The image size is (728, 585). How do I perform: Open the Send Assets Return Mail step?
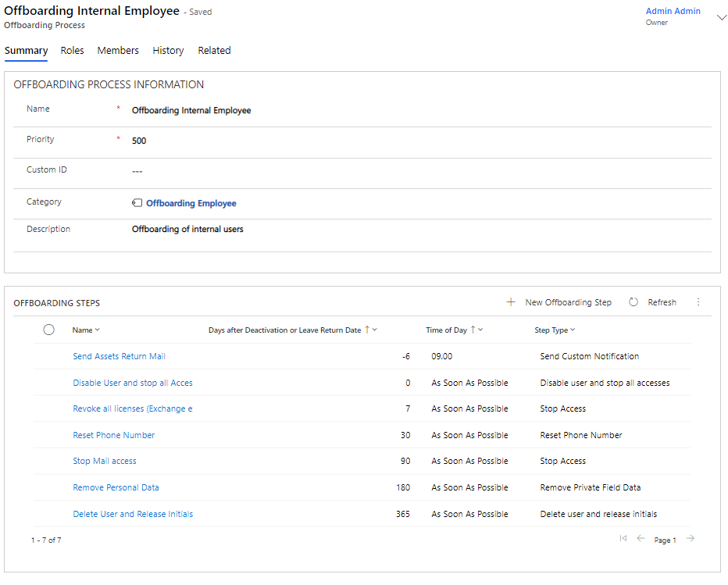pos(119,356)
